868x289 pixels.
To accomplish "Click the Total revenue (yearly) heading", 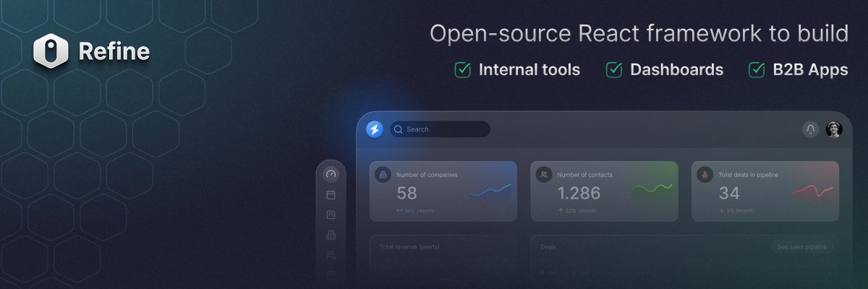I will click(409, 247).
